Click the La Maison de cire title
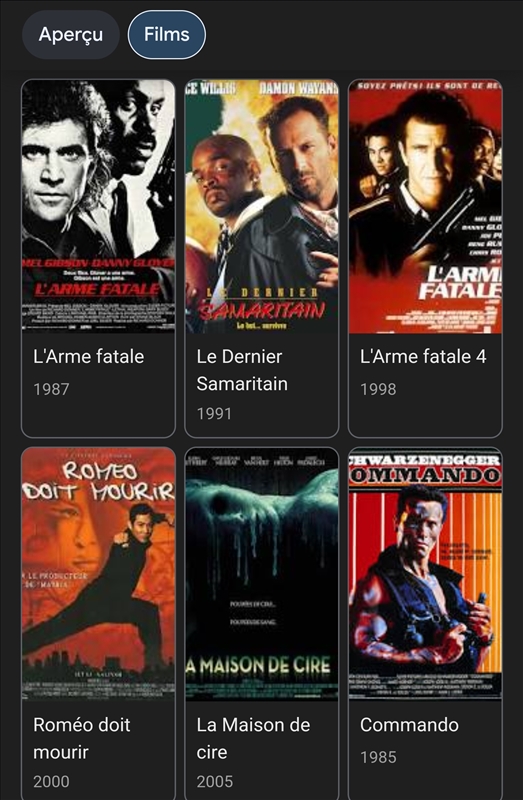The width and height of the screenshot is (523, 800). (254, 738)
